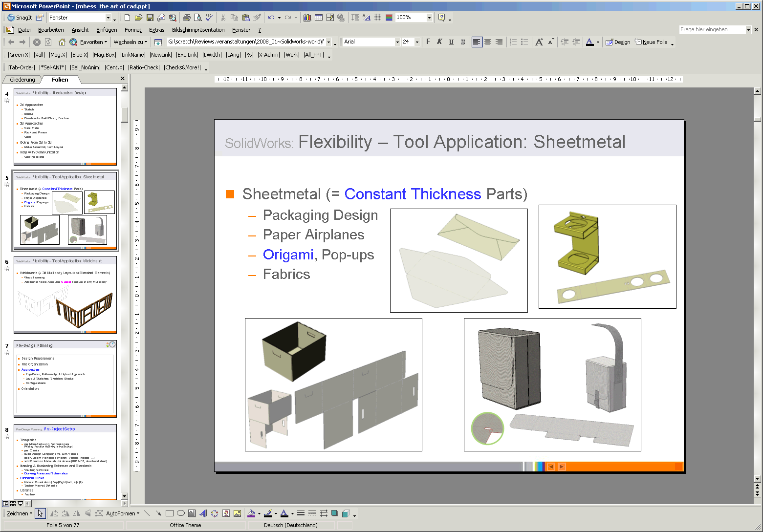This screenshot has height=532, width=763.
Task: Open the zoom percentage dropdown
Action: tap(430, 18)
